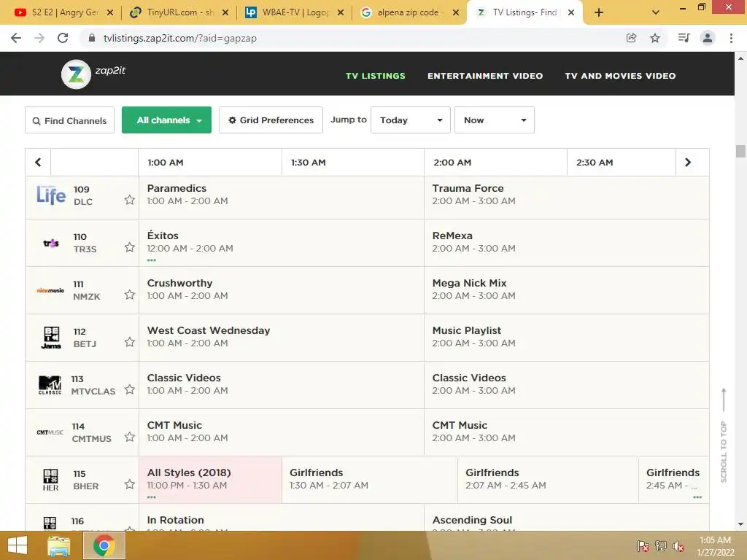Click the Find Channels search button
The image size is (747, 560).
coord(69,120)
